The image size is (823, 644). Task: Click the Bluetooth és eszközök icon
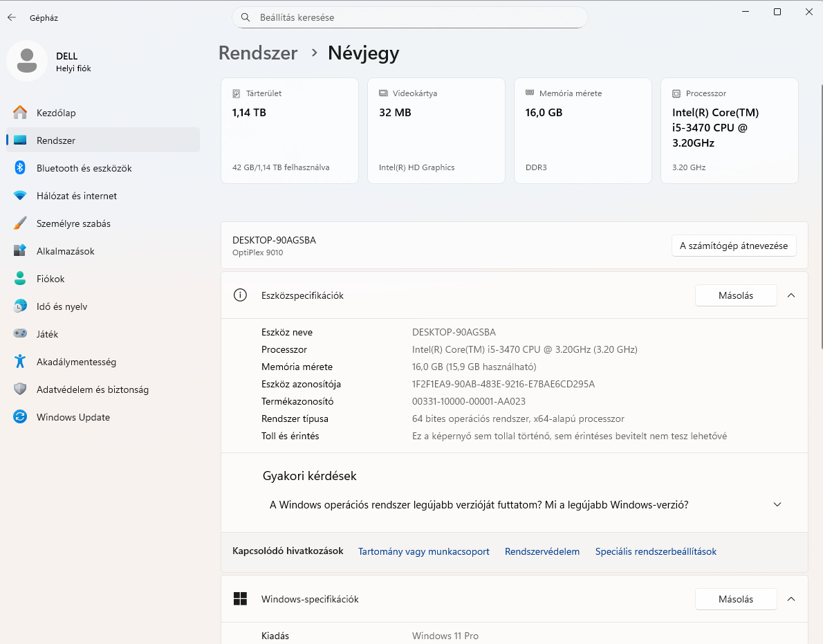pyautogui.click(x=20, y=168)
